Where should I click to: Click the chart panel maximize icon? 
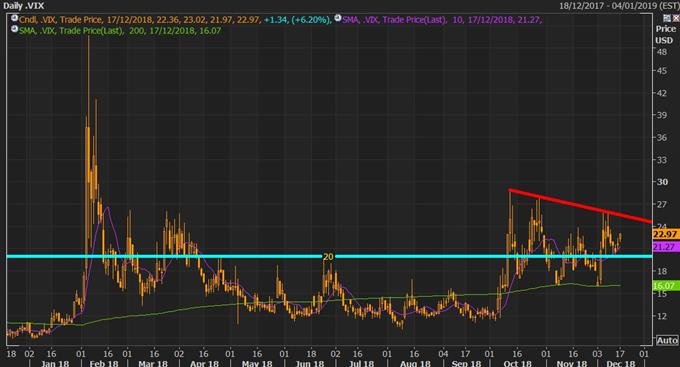(x=667, y=18)
